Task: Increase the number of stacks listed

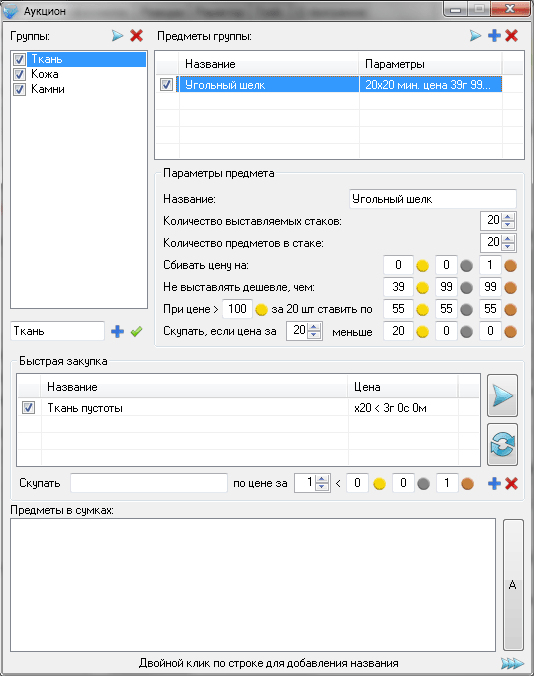Action: pyautogui.click(x=508, y=217)
